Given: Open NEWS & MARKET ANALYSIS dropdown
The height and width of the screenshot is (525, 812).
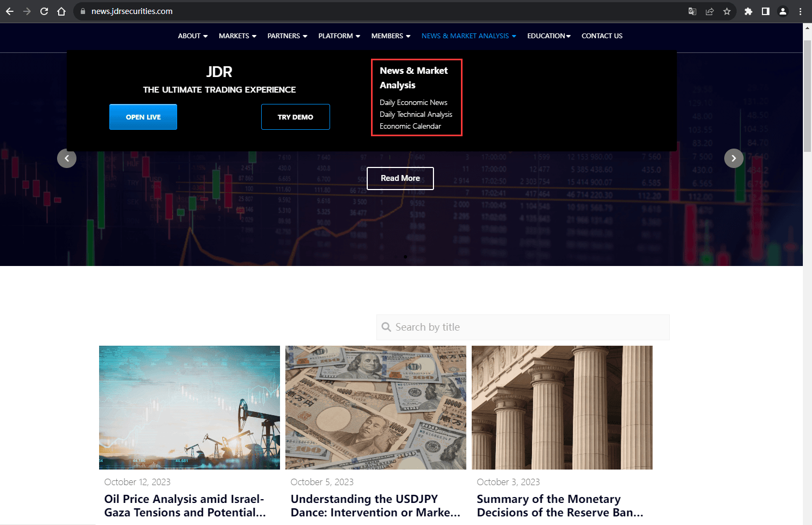Looking at the screenshot, I should (x=469, y=36).
